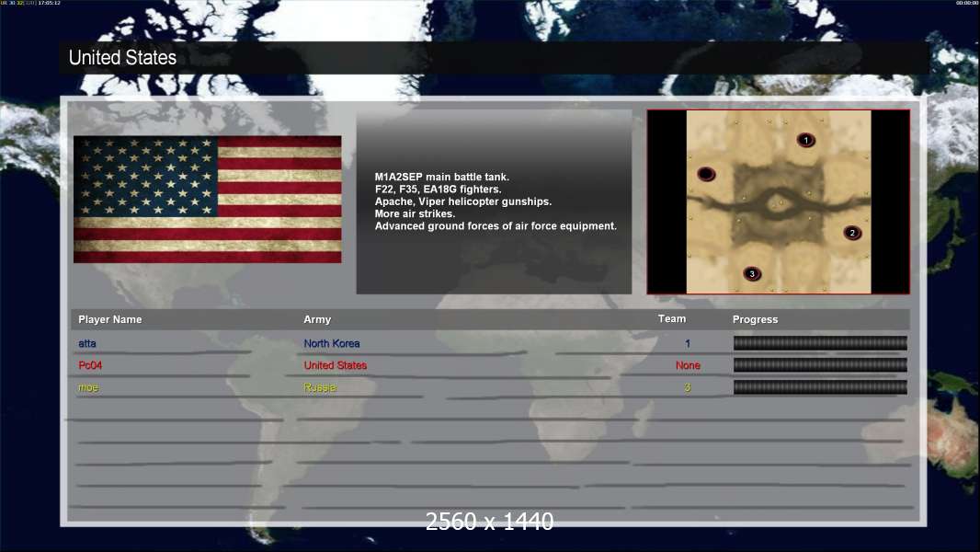Select player name moe
The height and width of the screenshot is (552, 980).
click(88, 387)
